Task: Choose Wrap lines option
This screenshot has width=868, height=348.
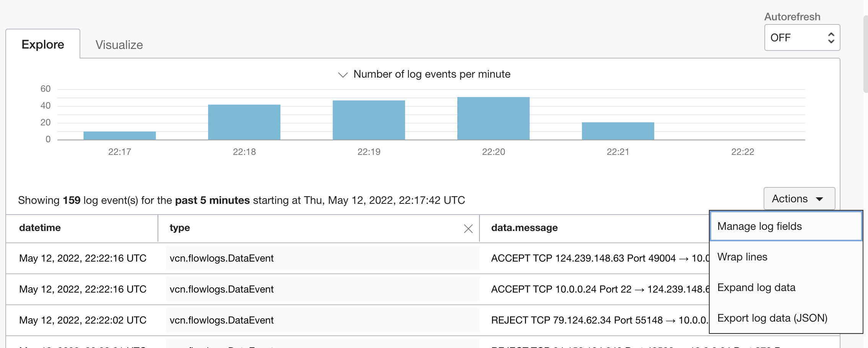Action: 742,257
